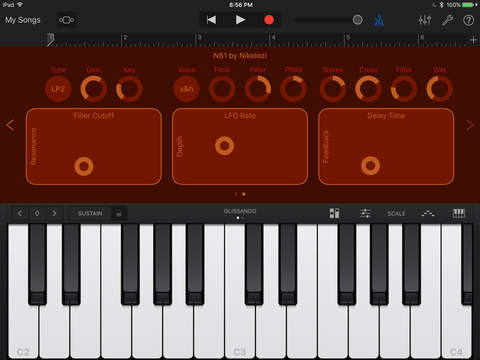Open the keyboard layout icon
This screenshot has height=360, width=480.
click(459, 213)
